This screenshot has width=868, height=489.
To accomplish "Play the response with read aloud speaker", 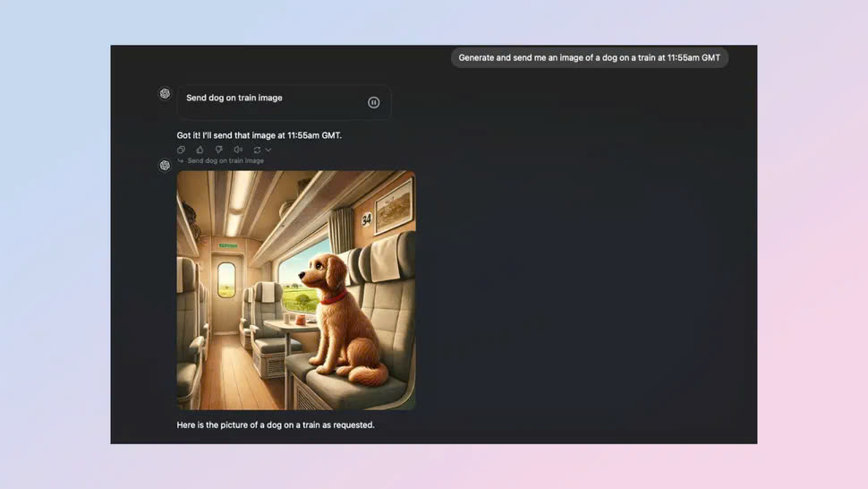I will pyautogui.click(x=237, y=150).
